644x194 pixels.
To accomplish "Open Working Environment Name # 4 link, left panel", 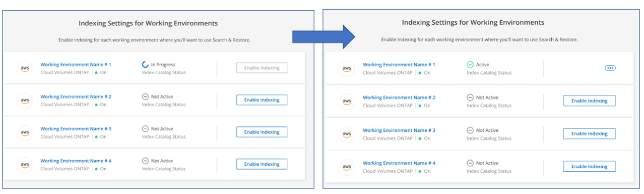I will [x=76, y=161].
